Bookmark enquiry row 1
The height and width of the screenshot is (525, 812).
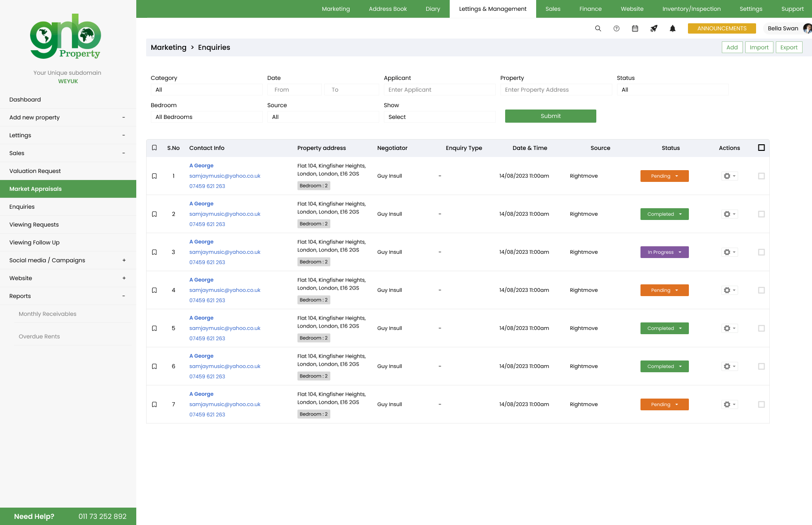point(154,176)
